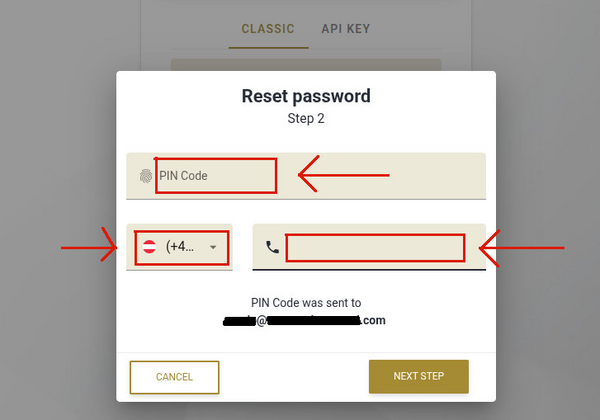Click the red arrow right of phone field
Screen dimensions: 600x420
coord(522,248)
